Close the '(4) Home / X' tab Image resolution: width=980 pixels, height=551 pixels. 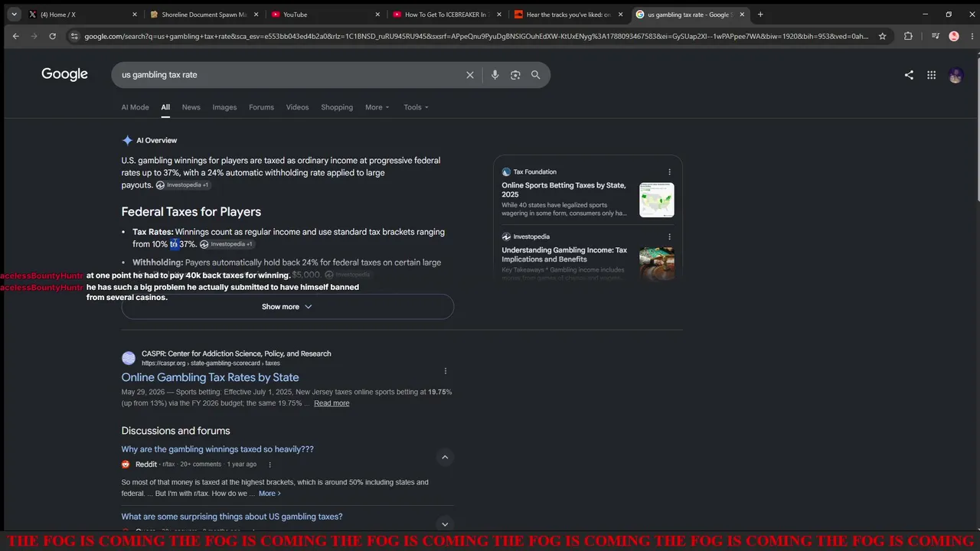(x=135, y=15)
